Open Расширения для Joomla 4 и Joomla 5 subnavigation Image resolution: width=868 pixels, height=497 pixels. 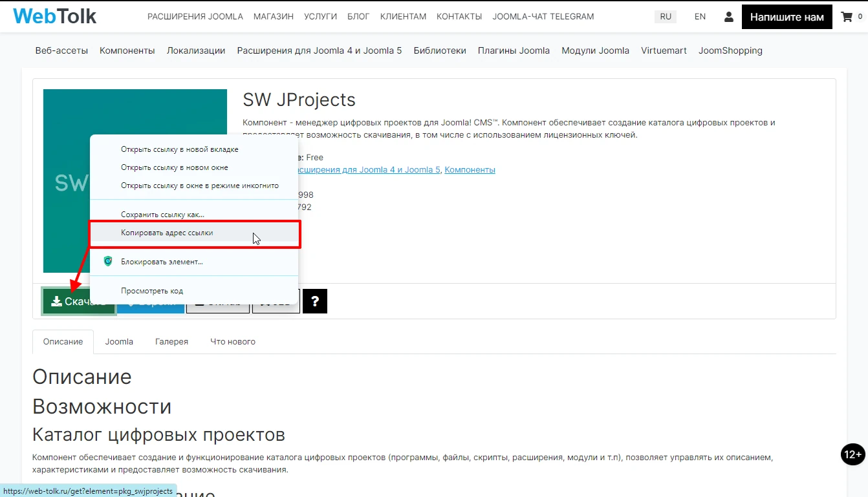pos(320,50)
